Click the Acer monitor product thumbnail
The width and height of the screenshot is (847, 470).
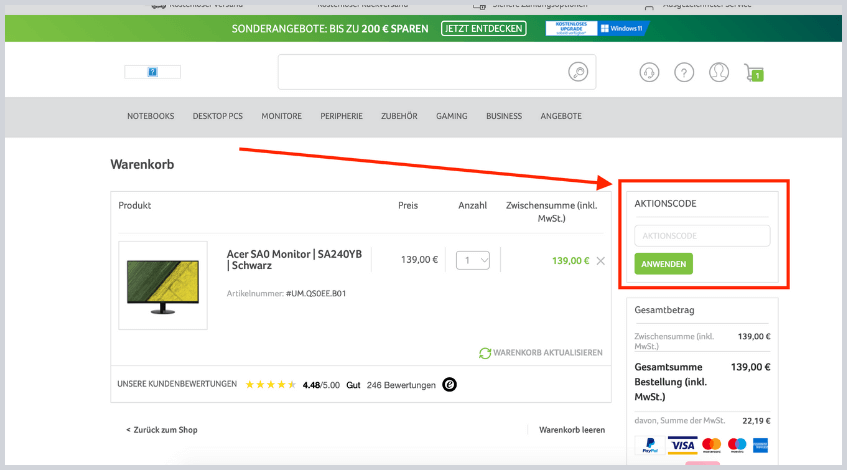pos(163,285)
